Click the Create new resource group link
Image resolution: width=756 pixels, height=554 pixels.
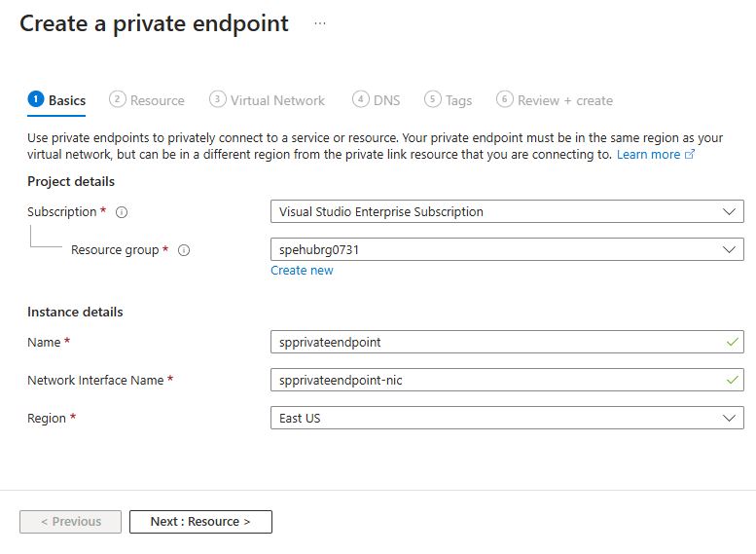pyautogui.click(x=302, y=271)
